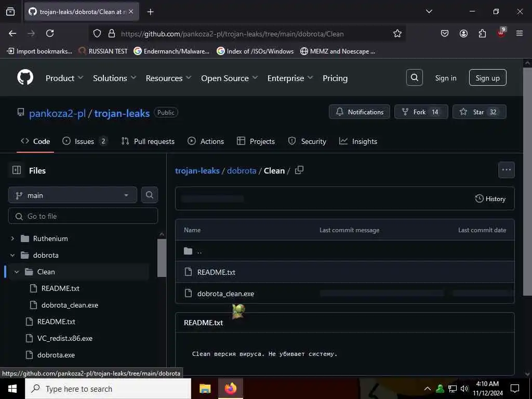Collapse the Clean folder chevron
Viewport: 532px width, 399px height.
(17, 272)
